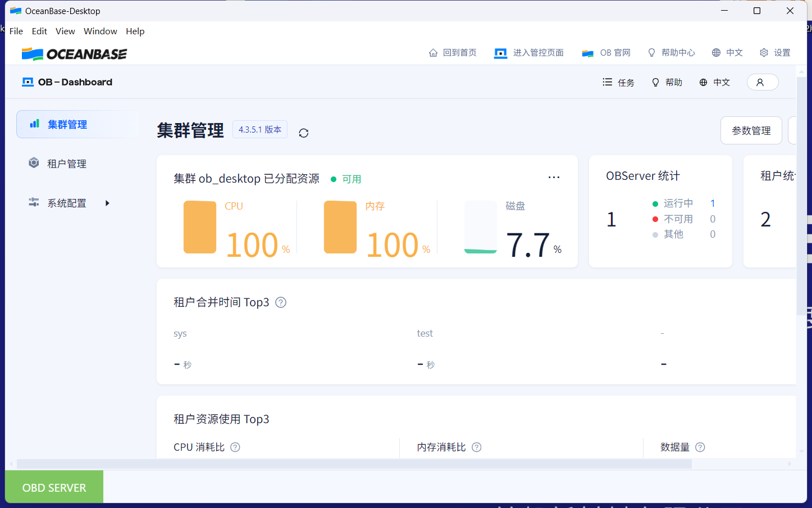Select 租户管理 in the sidebar
This screenshot has height=508, width=812.
click(67, 163)
